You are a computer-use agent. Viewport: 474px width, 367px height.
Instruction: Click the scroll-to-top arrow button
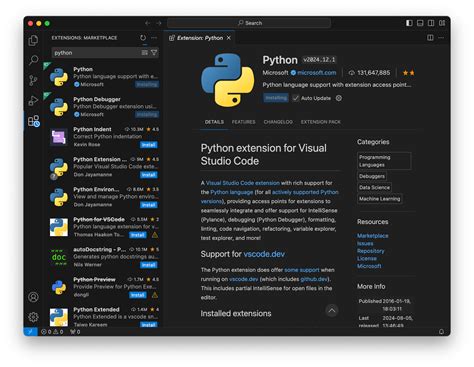332,310
